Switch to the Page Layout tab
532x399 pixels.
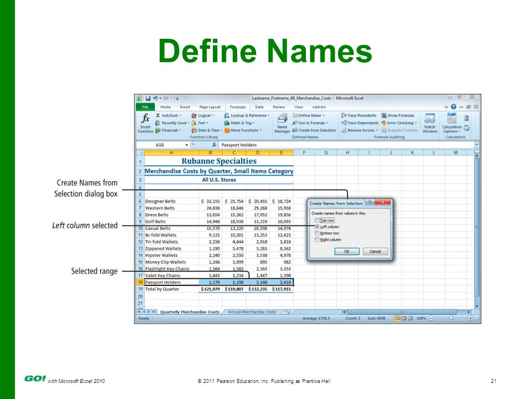209,107
